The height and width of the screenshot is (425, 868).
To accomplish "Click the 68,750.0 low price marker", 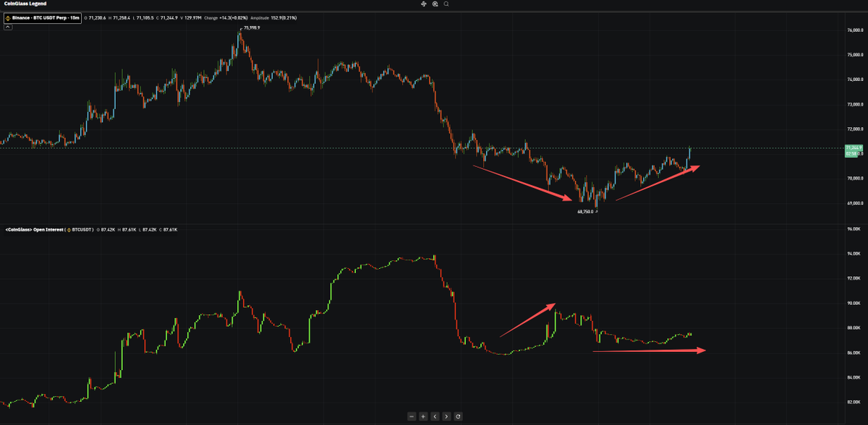I will (585, 212).
